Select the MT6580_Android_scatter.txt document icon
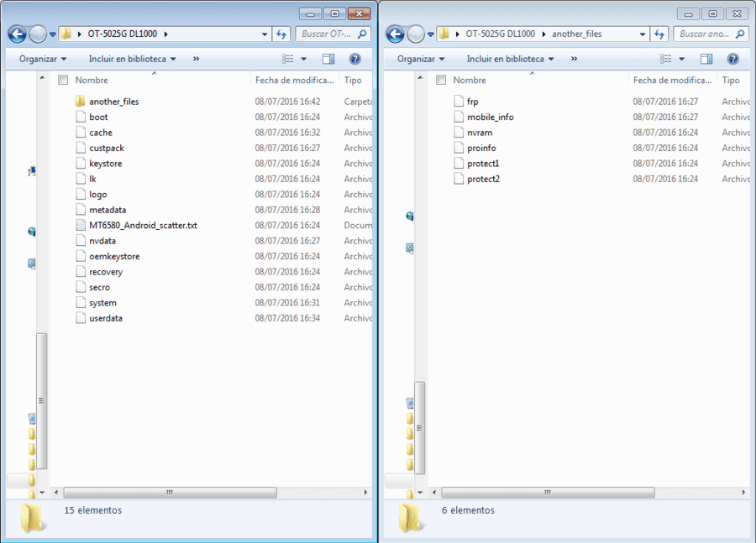Screen dimensions: 756x543 pyautogui.click(x=81, y=225)
